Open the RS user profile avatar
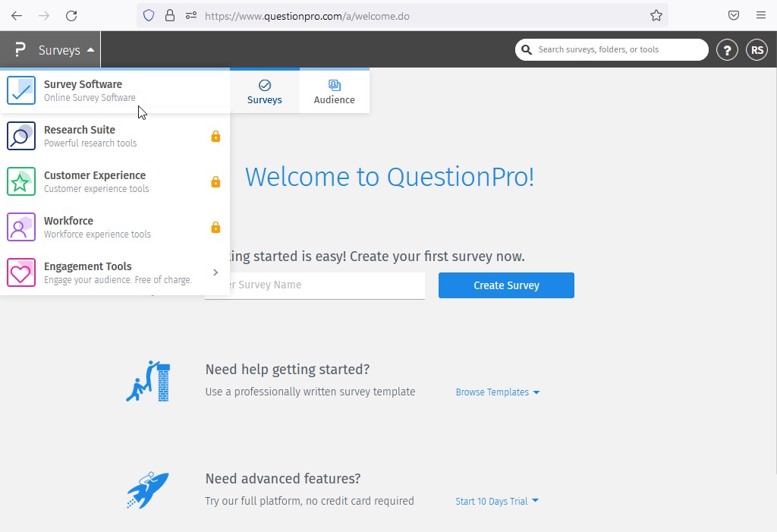Image resolution: width=777 pixels, height=532 pixels. pyautogui.click(x=757, y=49)
